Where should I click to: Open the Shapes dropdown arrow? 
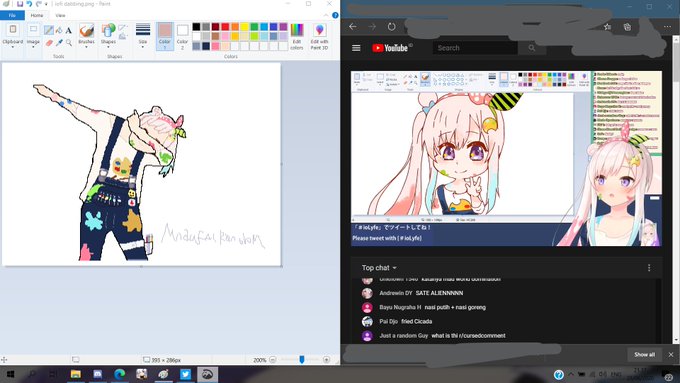point(108,47)
